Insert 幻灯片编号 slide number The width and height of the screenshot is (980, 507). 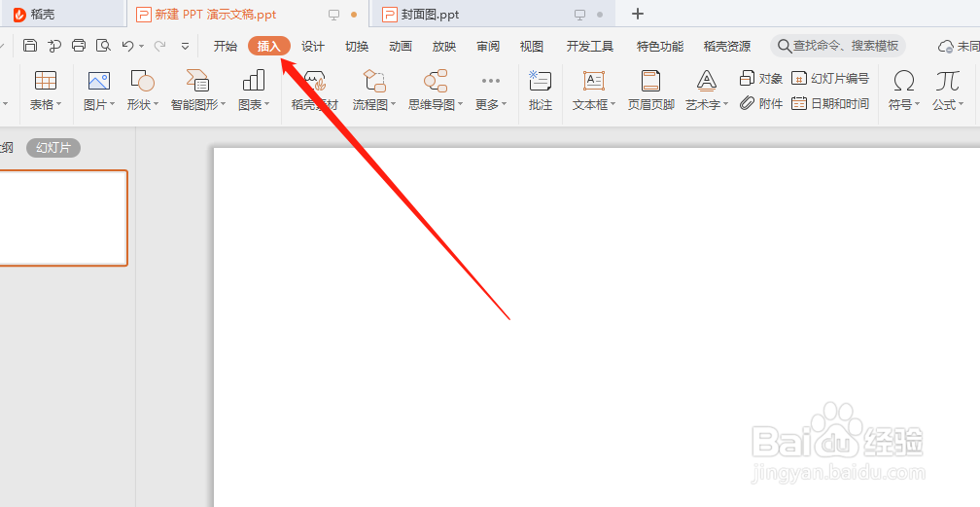[x=830, y=78]
